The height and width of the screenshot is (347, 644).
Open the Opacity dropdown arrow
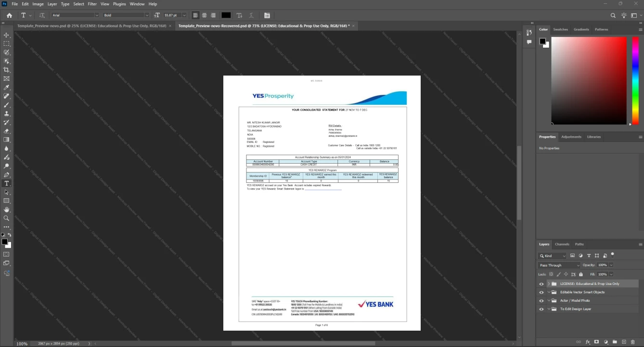[x=611, y=265]
